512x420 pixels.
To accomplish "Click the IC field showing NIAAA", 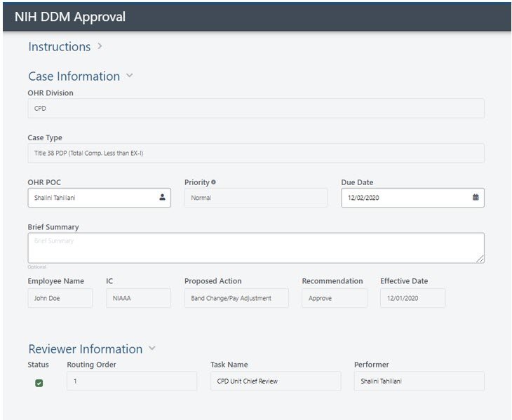I will tap(138, 298).
